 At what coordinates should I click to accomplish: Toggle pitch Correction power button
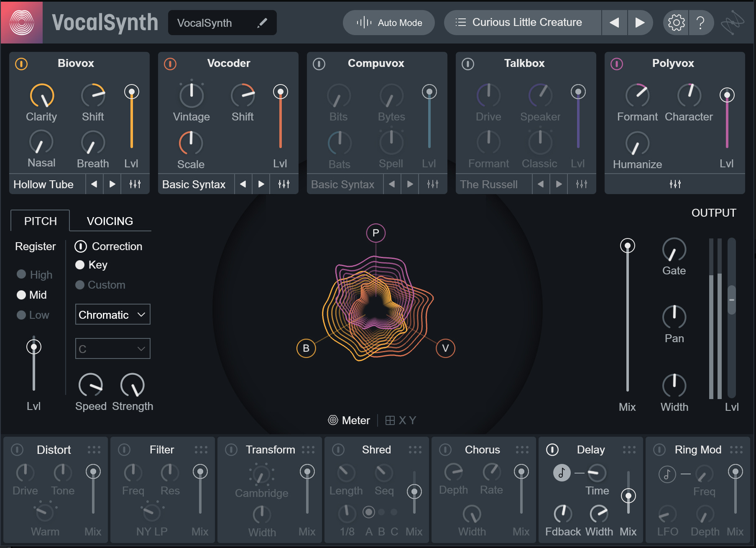point(81,246)
